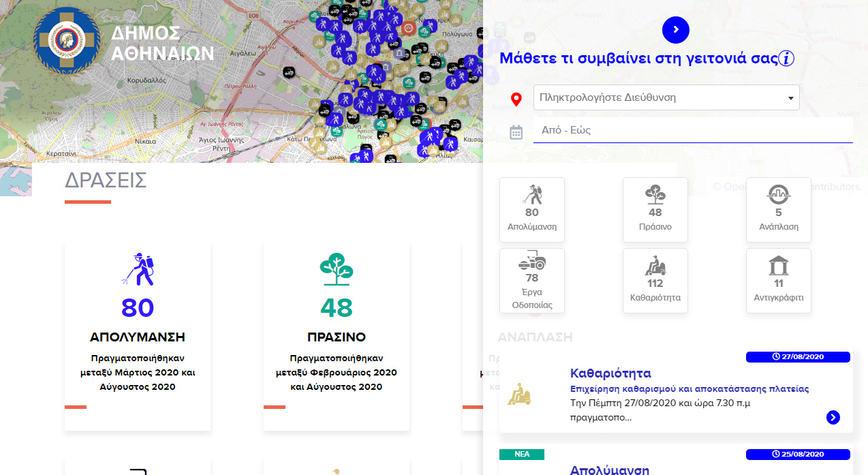Select the Έργα Οδοποιίας filter tile
Screen dimensions: 868x475
coord(532,281)
